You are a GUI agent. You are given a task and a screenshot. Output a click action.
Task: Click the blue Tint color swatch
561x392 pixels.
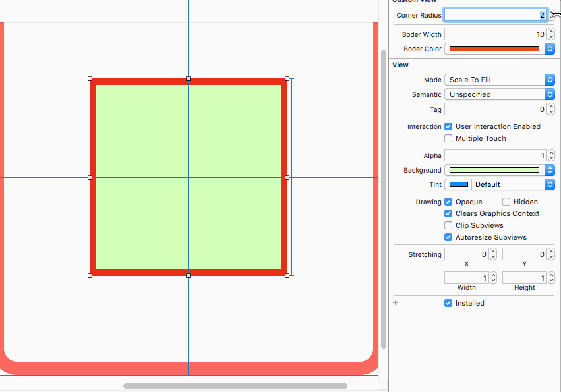pos(458,184)
